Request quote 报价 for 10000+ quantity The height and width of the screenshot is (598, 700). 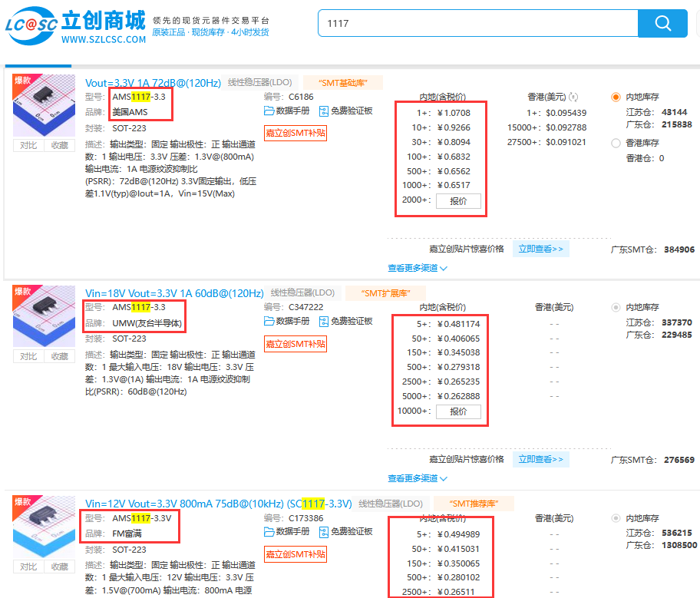click(x=458, y=411)
